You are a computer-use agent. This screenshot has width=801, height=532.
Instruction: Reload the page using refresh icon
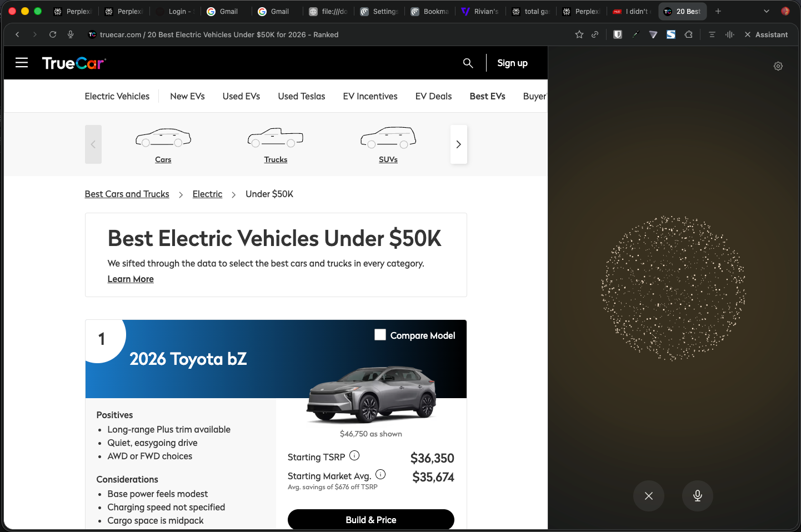(53, 34)
